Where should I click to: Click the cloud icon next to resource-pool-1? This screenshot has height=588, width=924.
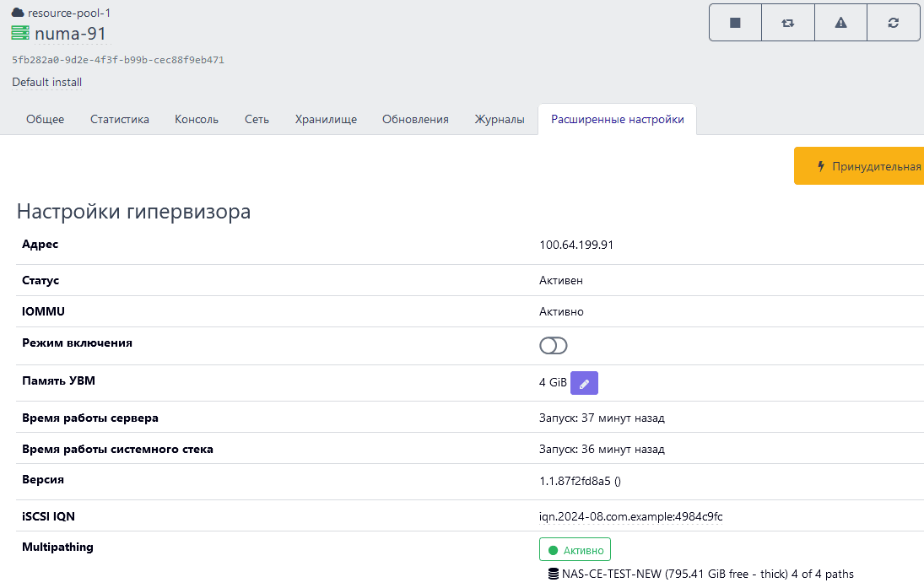[x=18, y=13]
